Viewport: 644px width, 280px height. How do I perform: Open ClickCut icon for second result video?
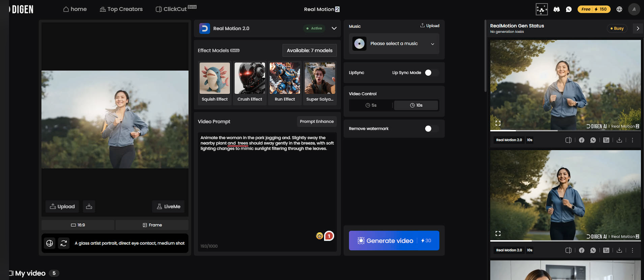(x=568, y=250)
